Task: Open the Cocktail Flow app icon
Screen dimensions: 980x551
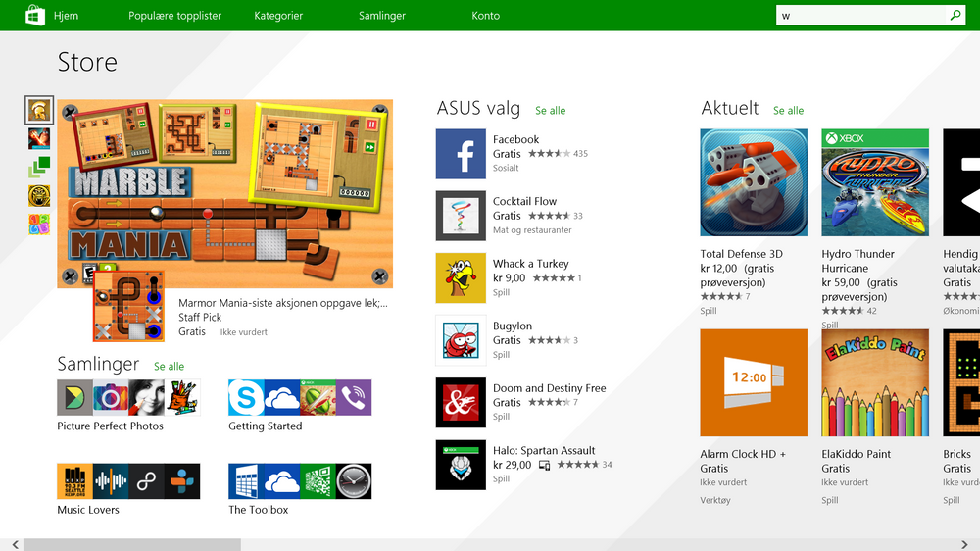Action: pyautogui.click(x=461, y=216)
